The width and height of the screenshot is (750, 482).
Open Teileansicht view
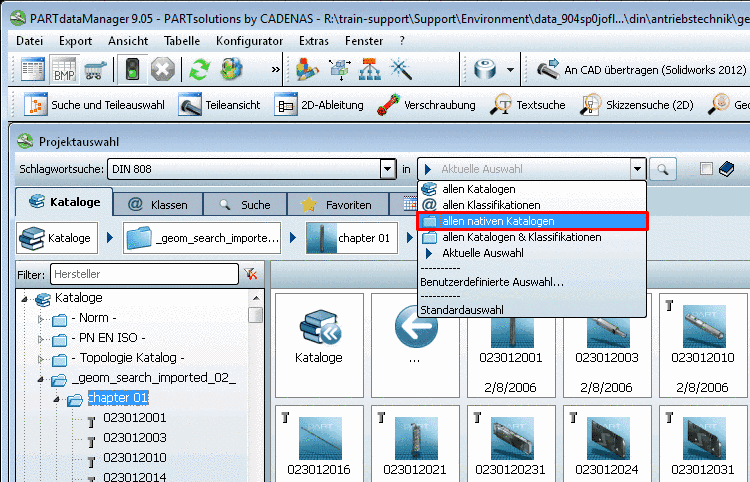click(x=219, y=105)
